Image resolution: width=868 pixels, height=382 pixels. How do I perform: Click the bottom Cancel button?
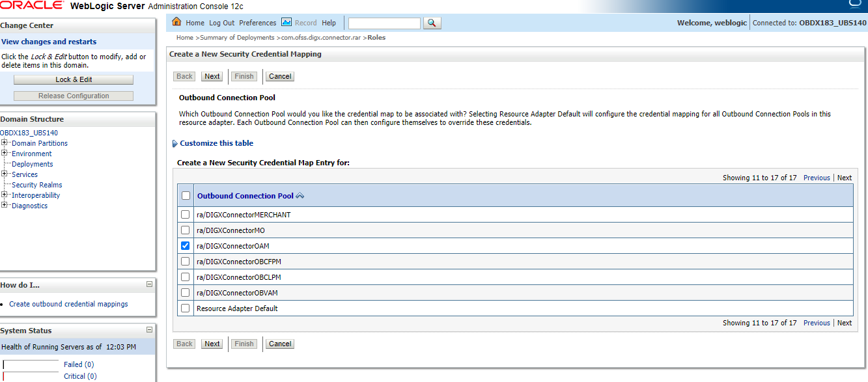click(280, 344)
